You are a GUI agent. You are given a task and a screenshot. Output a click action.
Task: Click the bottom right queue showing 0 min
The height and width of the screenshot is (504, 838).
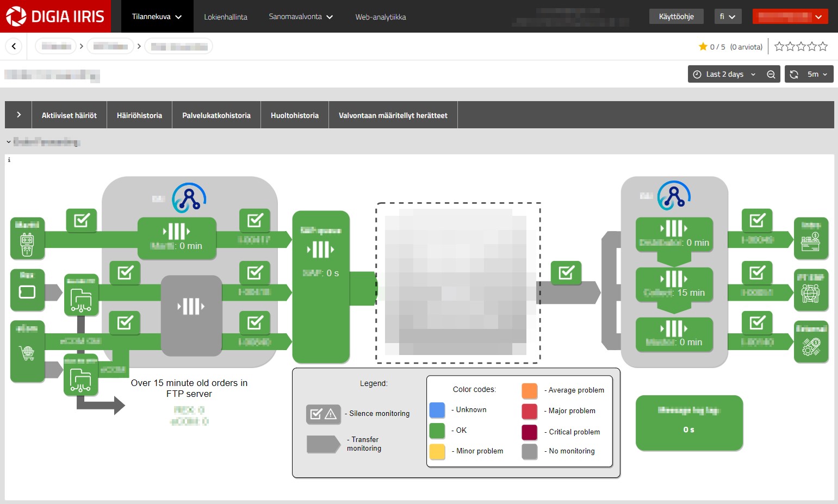(x=674, y=334)
